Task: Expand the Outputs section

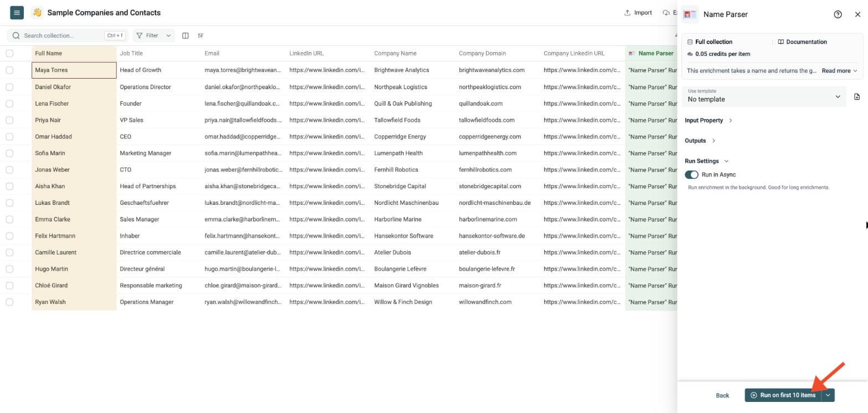Action: [700, 141]
